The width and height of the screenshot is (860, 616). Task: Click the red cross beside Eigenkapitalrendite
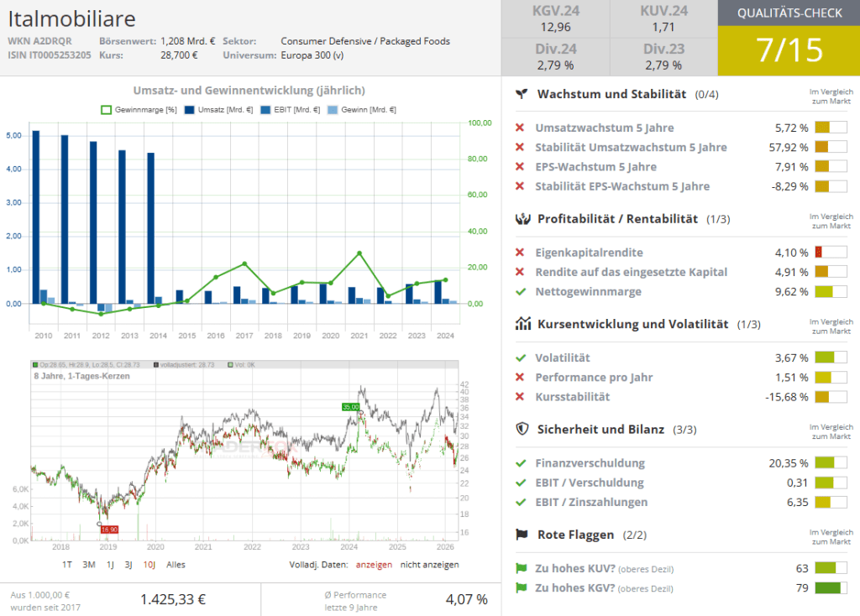click(x=521, y=253)
